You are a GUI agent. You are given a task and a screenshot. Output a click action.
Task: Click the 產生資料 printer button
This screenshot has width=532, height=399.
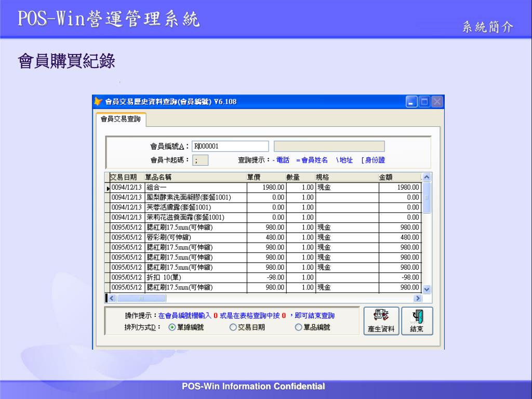click(381, 321)
